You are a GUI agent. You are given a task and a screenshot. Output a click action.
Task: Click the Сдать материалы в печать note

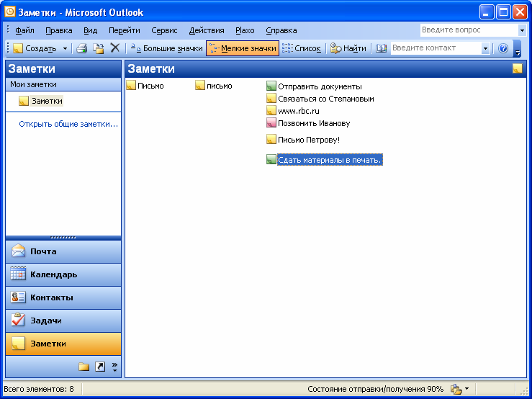tap(325, 159)
